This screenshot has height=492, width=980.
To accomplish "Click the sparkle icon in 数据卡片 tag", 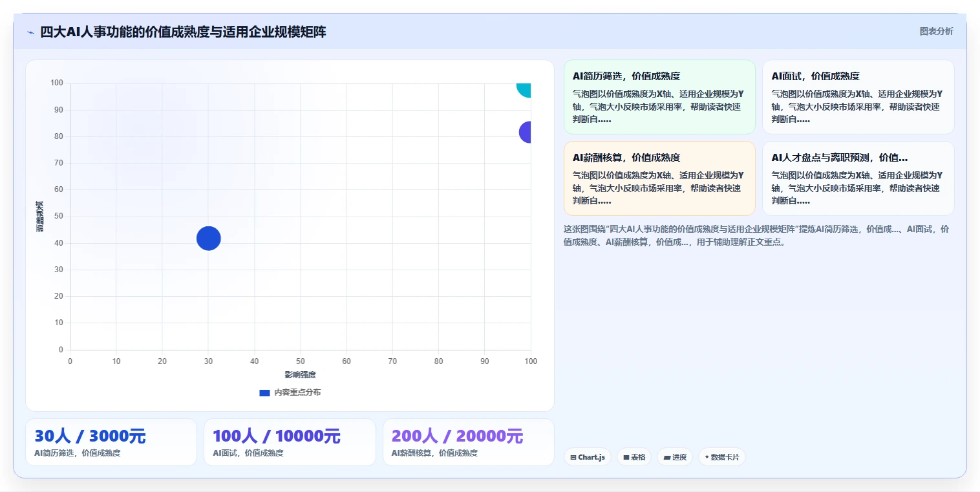I will (707, 457).
